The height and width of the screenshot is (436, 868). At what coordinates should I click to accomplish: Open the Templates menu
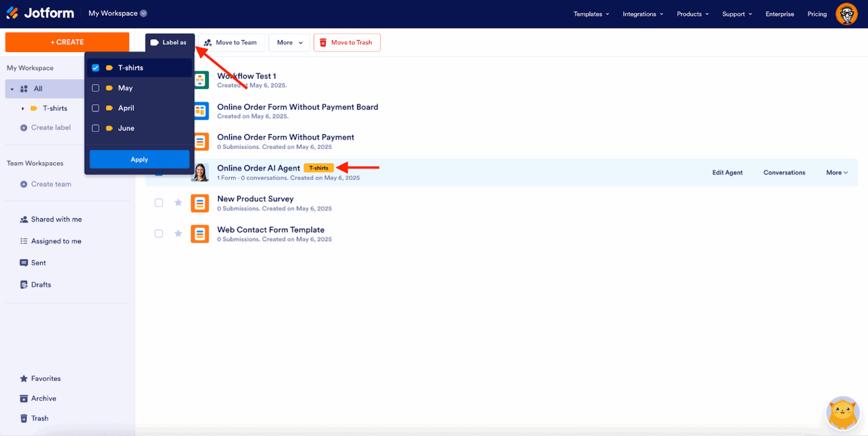591,14
